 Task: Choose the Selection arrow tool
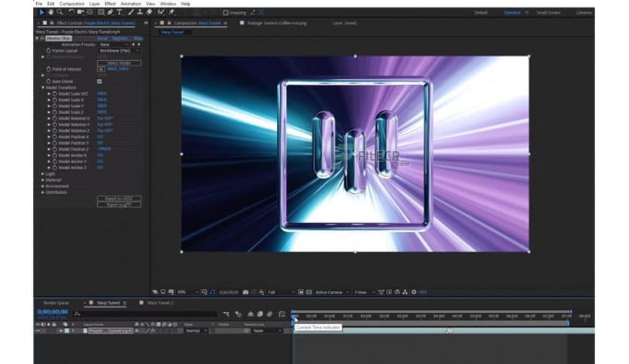tap(41, 12)
